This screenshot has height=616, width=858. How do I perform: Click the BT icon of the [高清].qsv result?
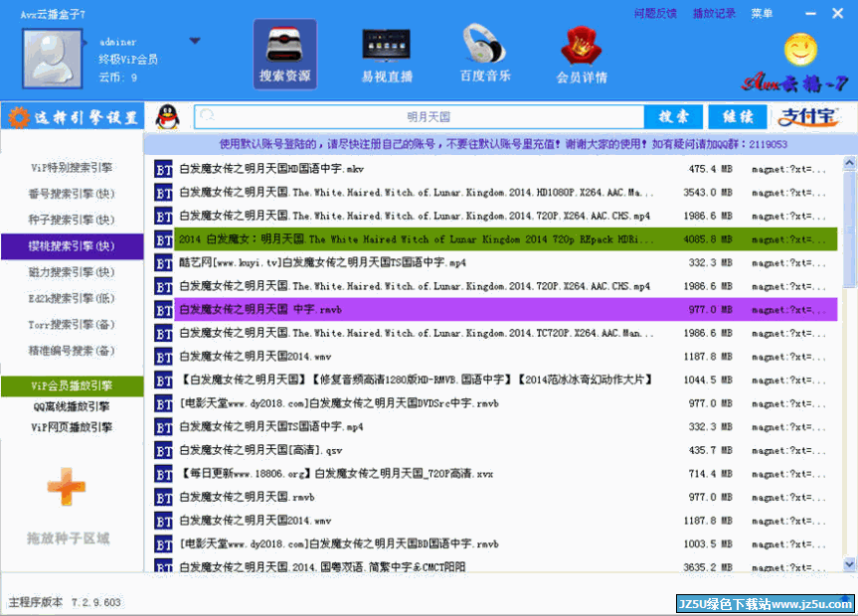pos(163,451)
